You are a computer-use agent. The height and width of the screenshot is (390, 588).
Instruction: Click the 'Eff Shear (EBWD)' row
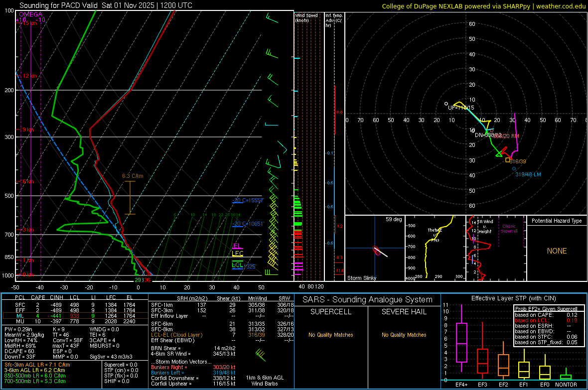coord(222,340)
